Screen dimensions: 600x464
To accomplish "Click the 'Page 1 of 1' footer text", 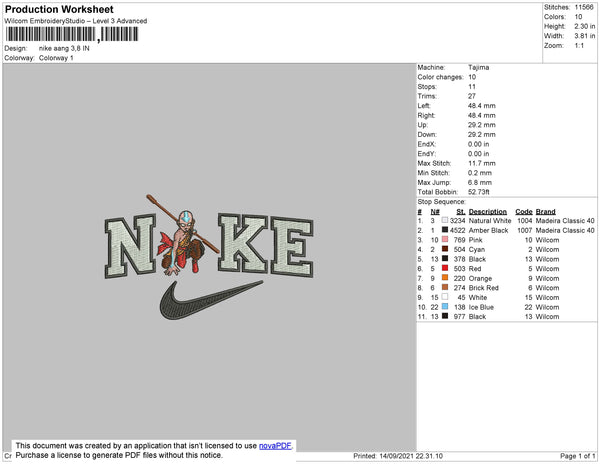I will 577,456.
